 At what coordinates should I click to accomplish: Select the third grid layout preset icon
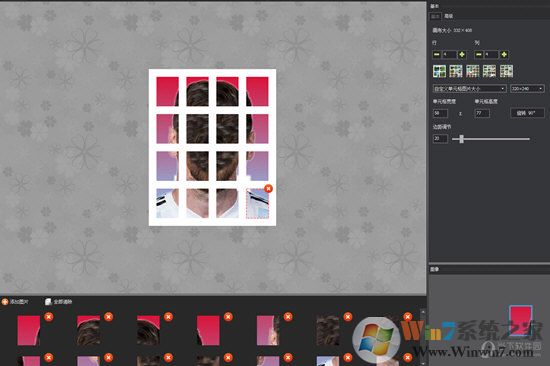pyautogui.click(x=473, y=71)
